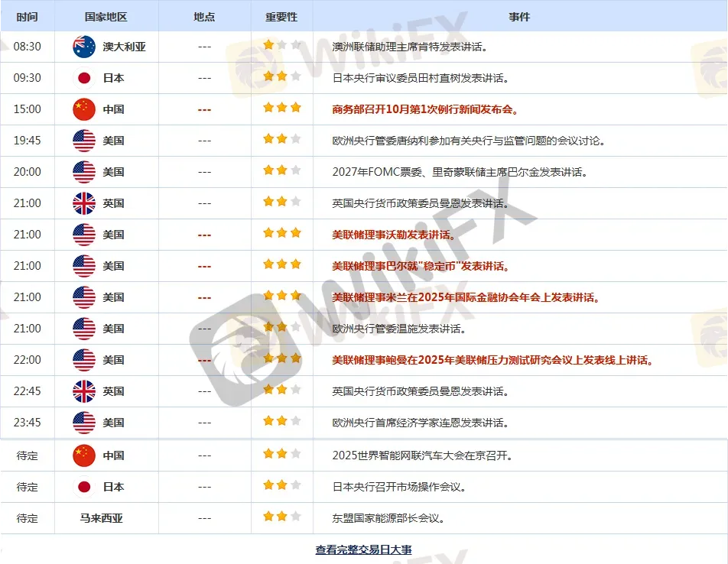The width and height of the screenshot is (728, 564).
Task: Open 商务部召开10月第1次例行新闻发布会 event
Action: pos(425,109)
